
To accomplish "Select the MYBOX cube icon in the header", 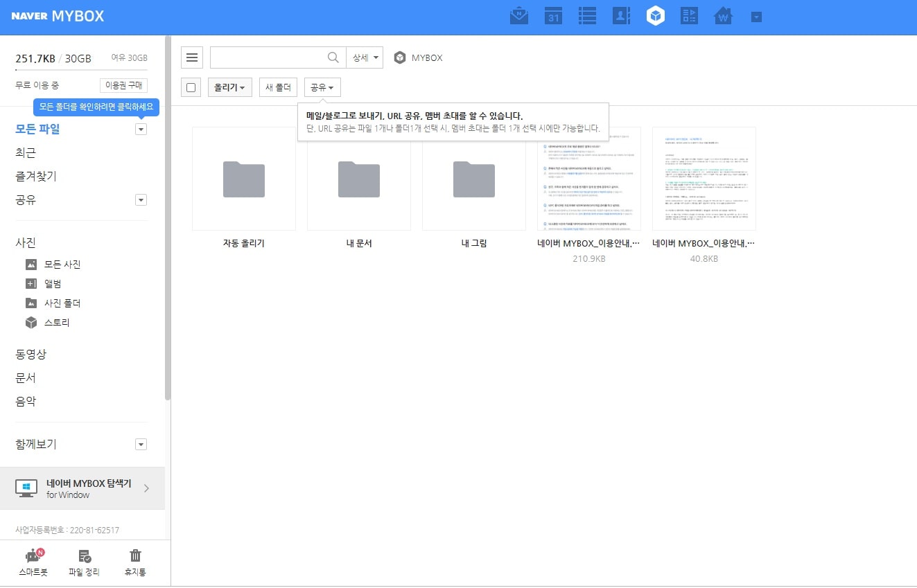I will pyautogui.click(x=656, y=15).
